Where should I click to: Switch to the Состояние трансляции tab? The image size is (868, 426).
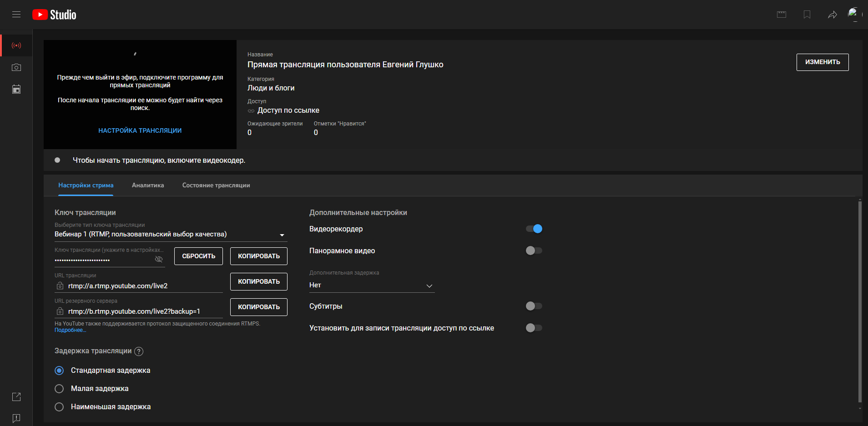tap(216, 185)
